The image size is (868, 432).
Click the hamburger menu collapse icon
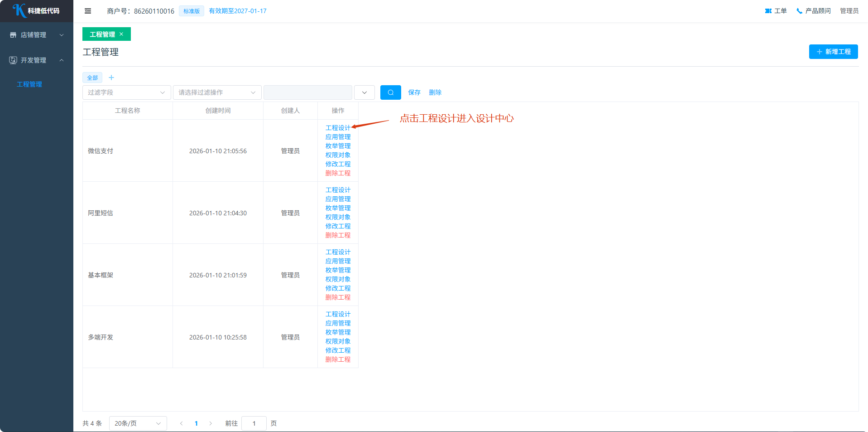point(88,11)
